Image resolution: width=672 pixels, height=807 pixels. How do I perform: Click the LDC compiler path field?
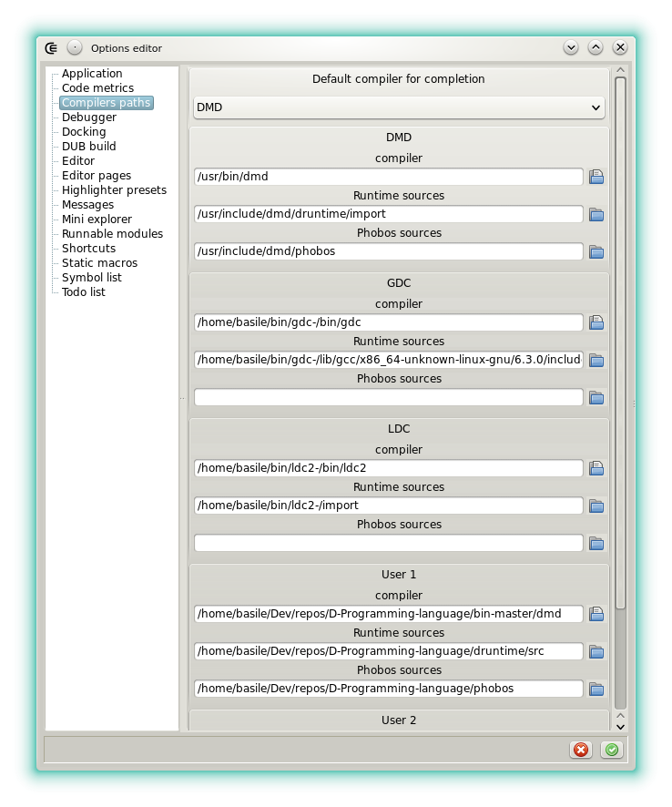click(389, 468)
